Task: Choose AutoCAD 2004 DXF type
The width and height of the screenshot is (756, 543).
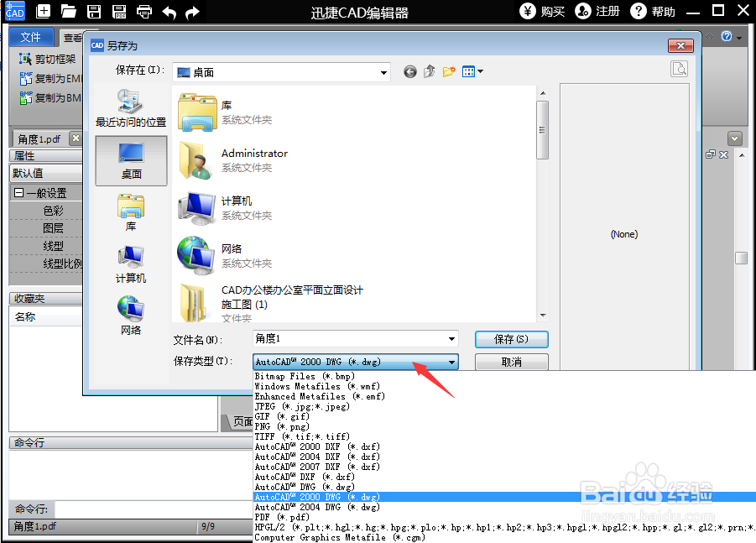Action: point(317,457)
